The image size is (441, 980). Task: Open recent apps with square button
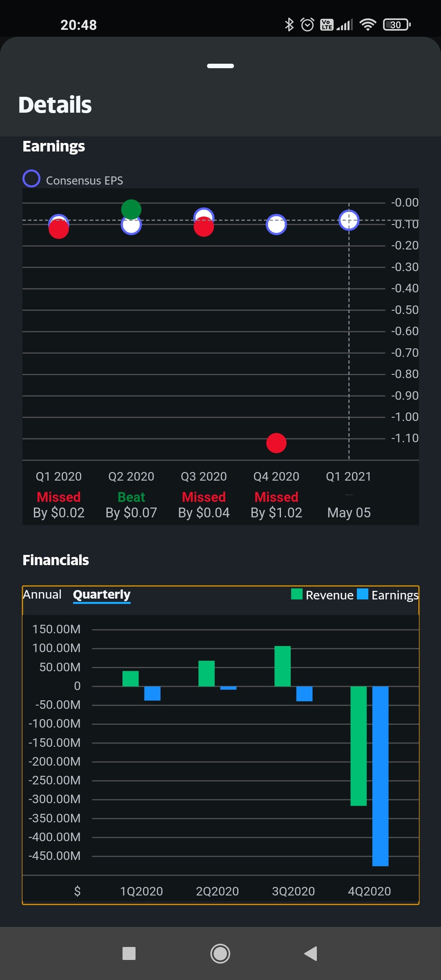(129, 954)
